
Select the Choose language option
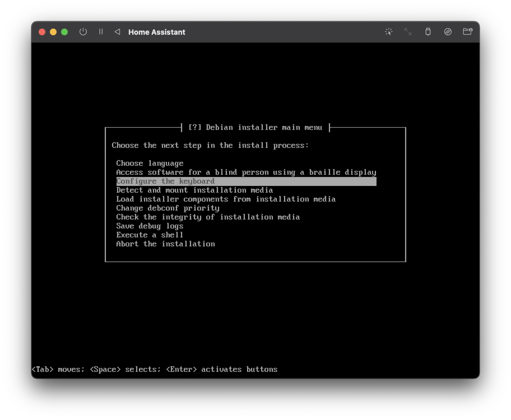(x=149, y=163)
